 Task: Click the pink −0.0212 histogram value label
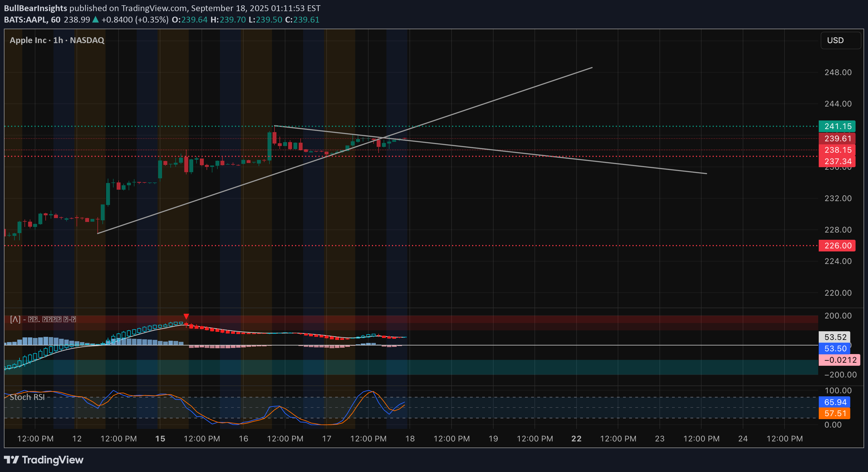pyautogui.click(x=839, y=360)
